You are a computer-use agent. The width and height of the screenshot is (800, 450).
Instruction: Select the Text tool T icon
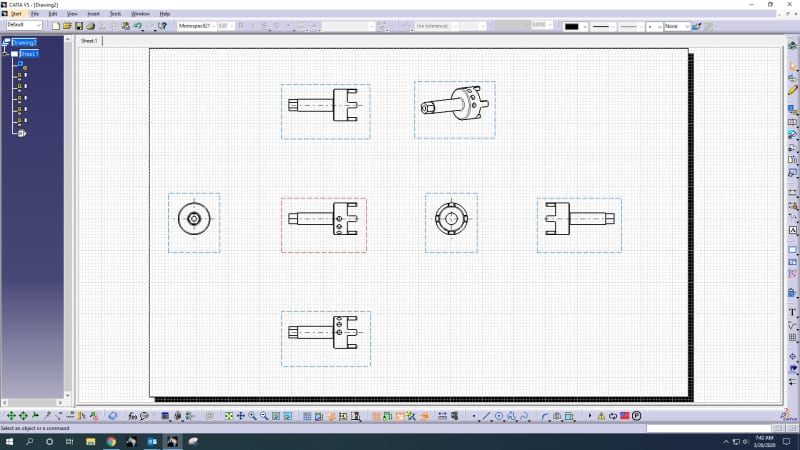(x=792, y=312)
